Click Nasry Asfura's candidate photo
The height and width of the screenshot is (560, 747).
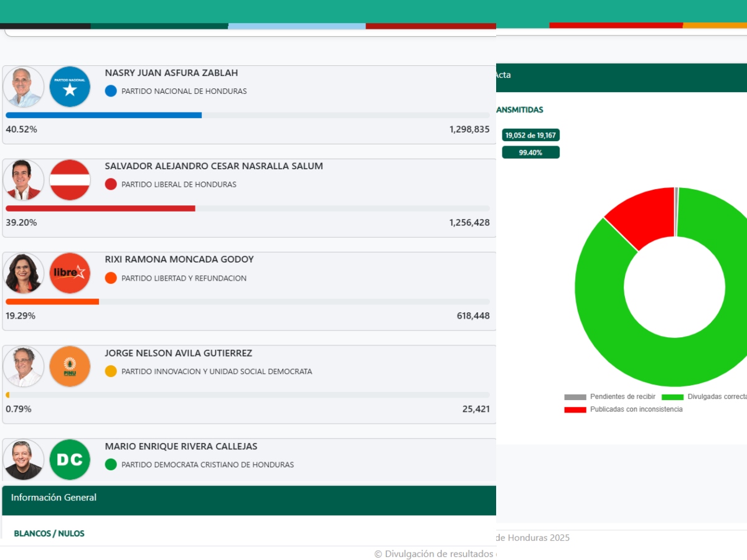[23, 86]
